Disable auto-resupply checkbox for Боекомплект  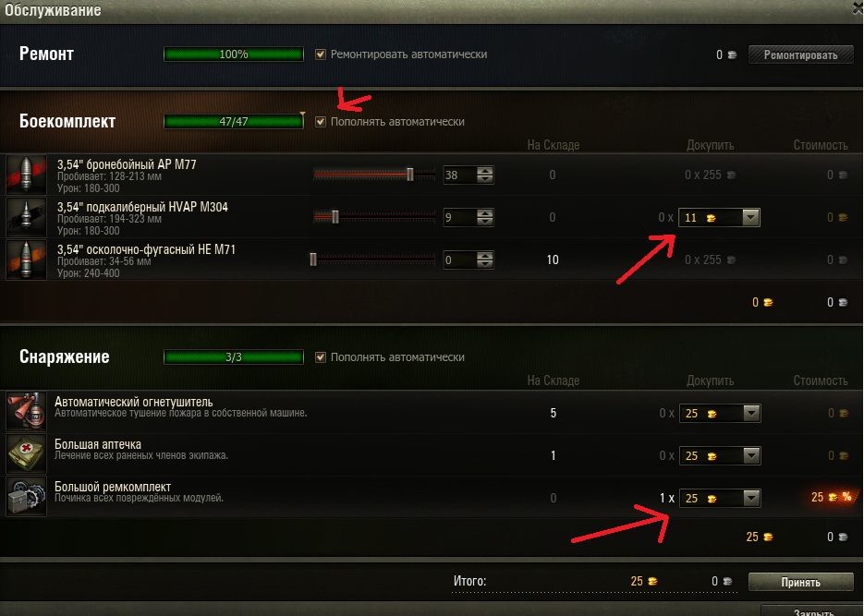pos(320,122)
